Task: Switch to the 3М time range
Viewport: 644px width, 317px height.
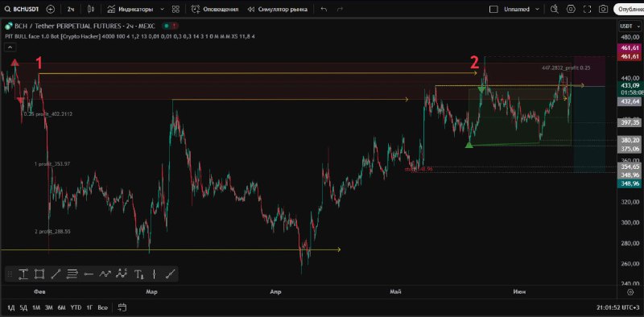Action: pyautogui.click(x=49, y=307)
